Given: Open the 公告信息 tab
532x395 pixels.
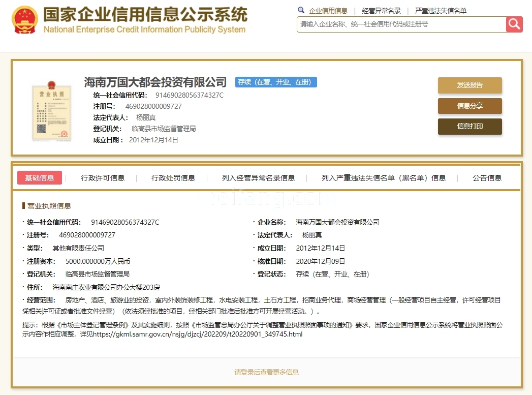Looking at the screenshot, I should coord(487,178).
